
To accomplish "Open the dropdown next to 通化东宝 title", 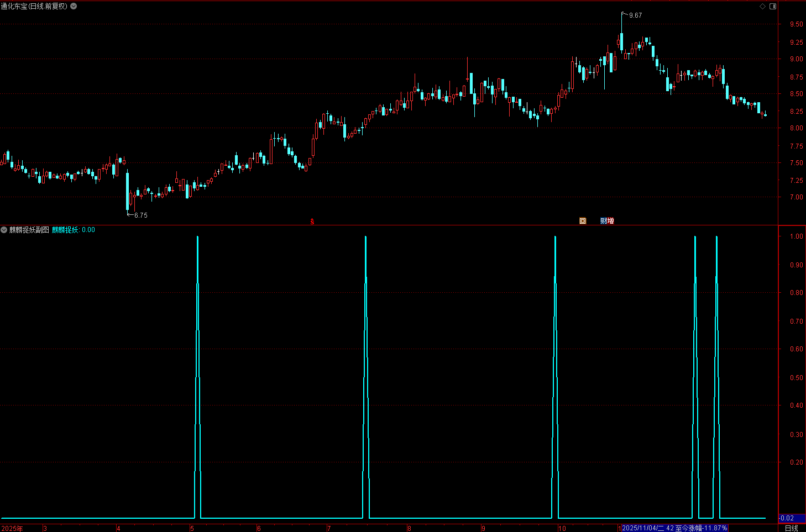I will (74, 6).
